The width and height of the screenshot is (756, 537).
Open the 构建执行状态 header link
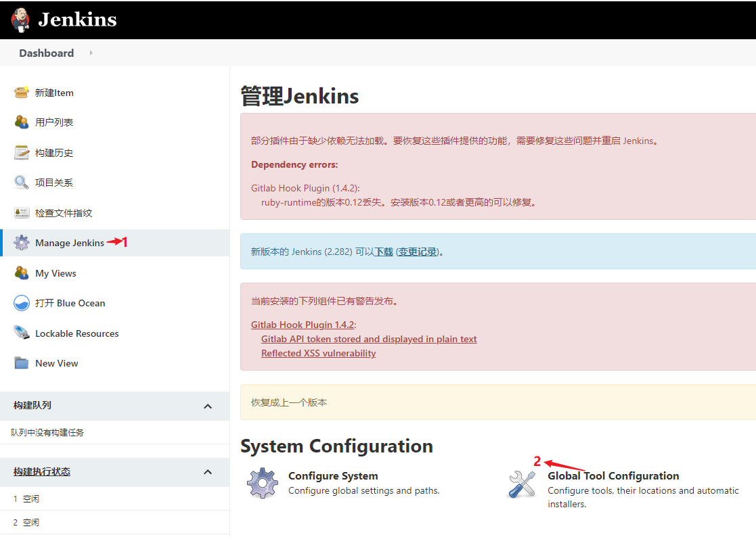(x=42, y=471)
